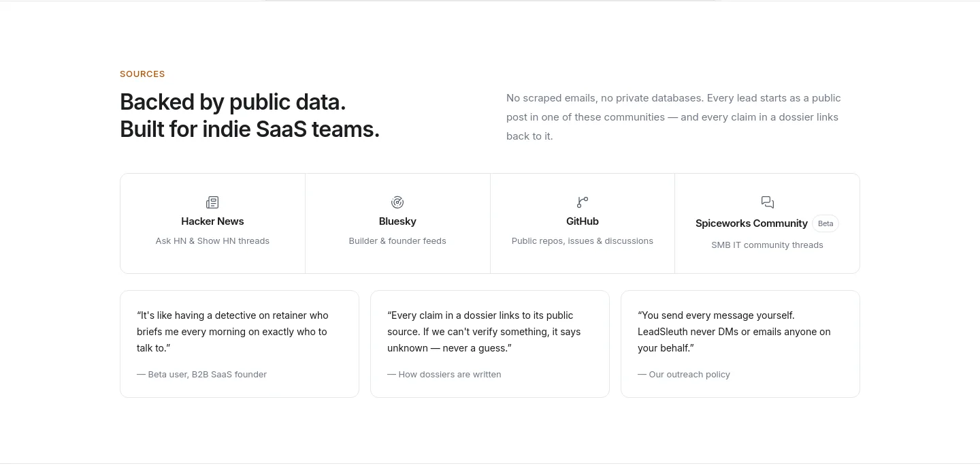Viewport: 980px width, 468px height.
Task: Click the 'Our outreach policy' attribution
Action: (x=684, y=374)
